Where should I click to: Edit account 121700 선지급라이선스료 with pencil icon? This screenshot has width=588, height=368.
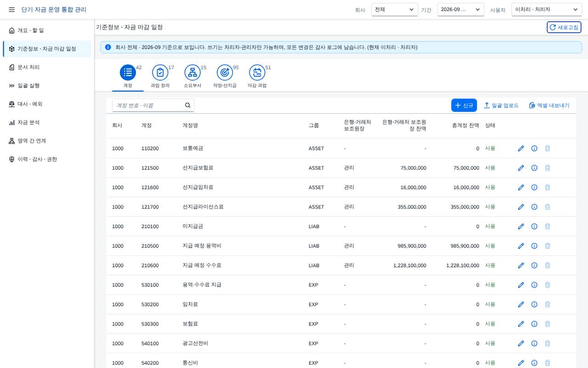pos(521,207)
